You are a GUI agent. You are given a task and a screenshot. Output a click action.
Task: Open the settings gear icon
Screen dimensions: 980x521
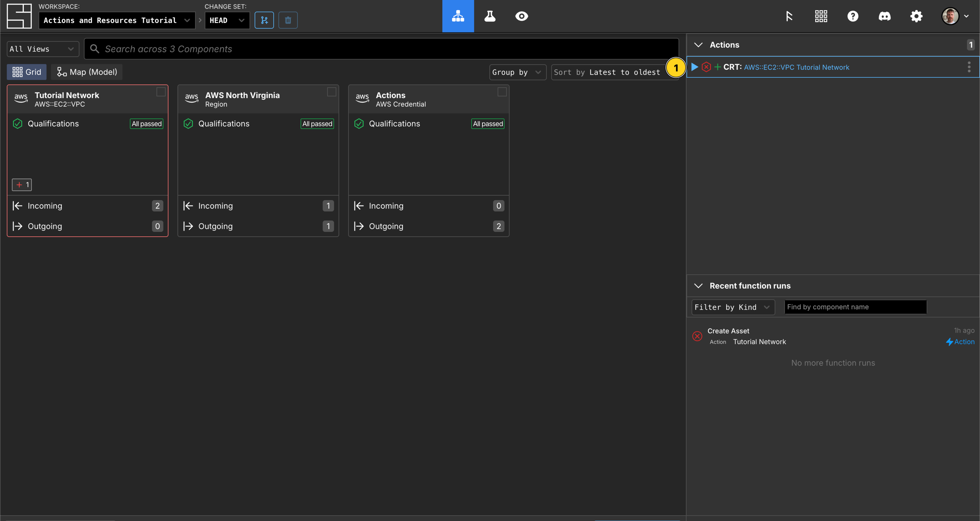click(916, 16)
